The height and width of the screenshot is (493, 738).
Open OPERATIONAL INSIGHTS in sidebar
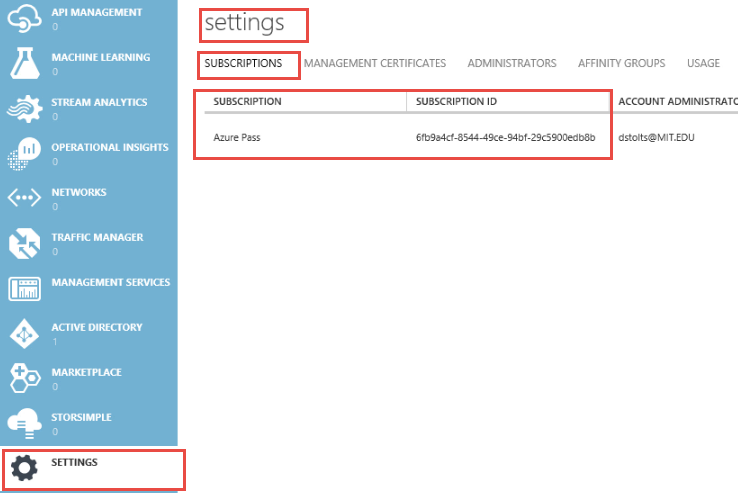[x=89, y=153]
